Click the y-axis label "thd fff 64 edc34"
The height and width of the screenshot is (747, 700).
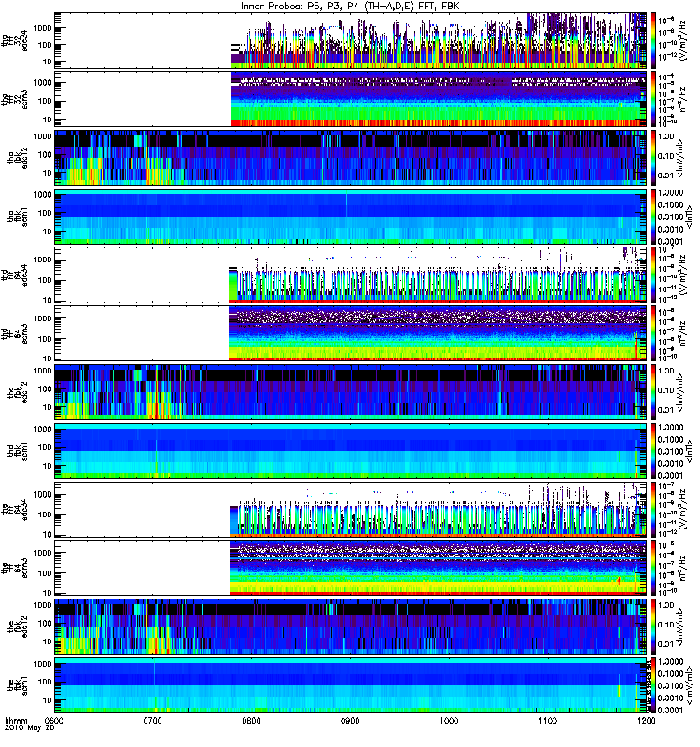click(x=14, y=275)
